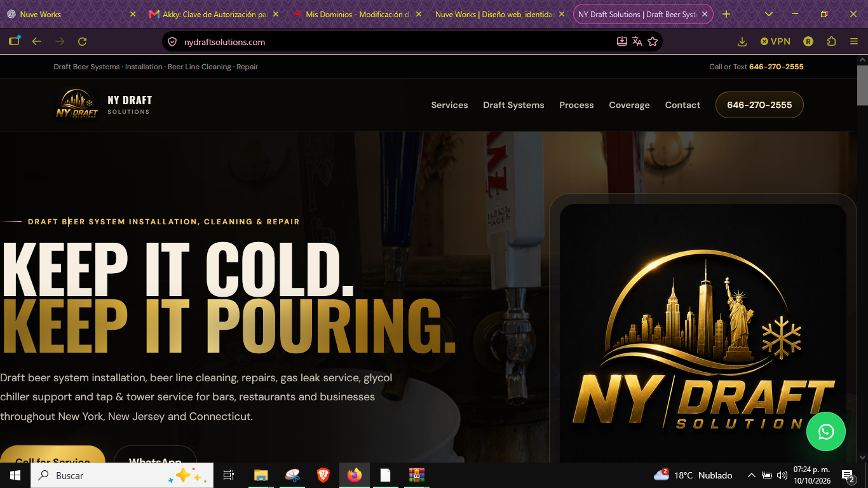Switch to the first Nuve Works tab
The height and width of the screenshot is (488, 868).
71,14
